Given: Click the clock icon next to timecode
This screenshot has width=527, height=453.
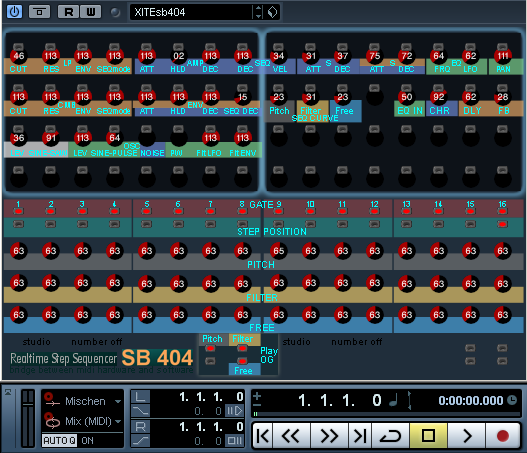Looking at the screenshot, I should pos(512,400).
